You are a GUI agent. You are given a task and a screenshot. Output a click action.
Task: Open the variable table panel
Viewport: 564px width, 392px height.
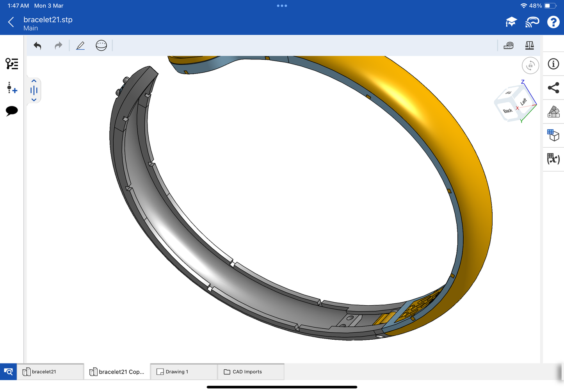[553, 159]
